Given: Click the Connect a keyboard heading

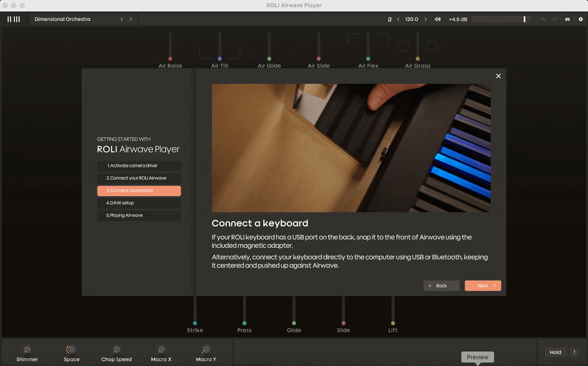Looking at the screenshot, I should [260, 223].
